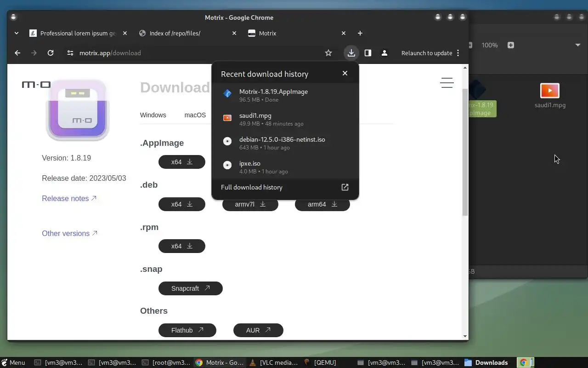Select the macOS platform tab
588x368 pixels.
tap(195, 115)
